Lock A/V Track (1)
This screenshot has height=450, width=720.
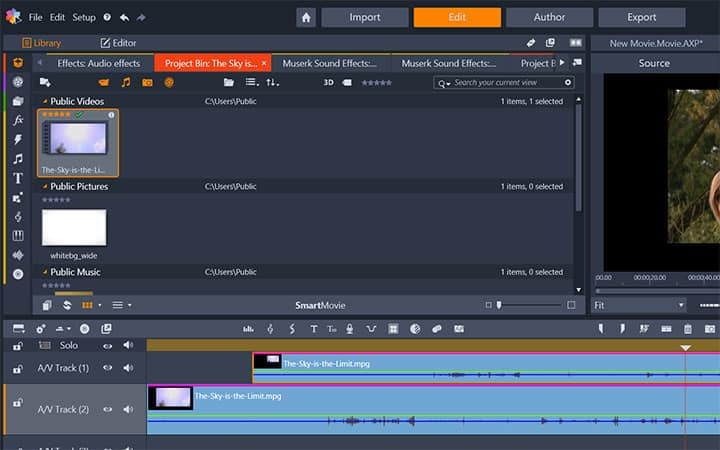[17, 369]
